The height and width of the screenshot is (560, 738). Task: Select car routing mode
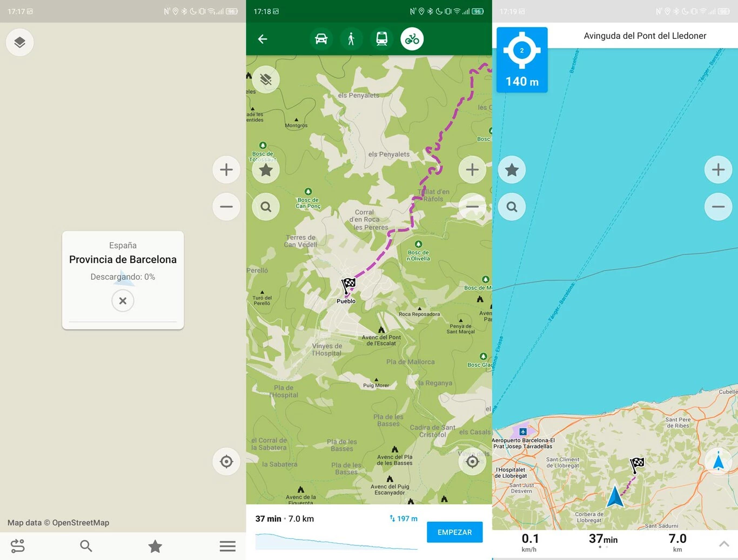(321, 39)
